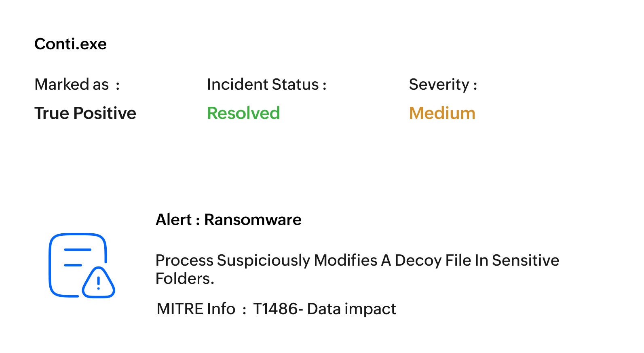Open the orange Medium severity value
Image resolution: width=644 pixels, height=353 pixels.
pos(442,113)
